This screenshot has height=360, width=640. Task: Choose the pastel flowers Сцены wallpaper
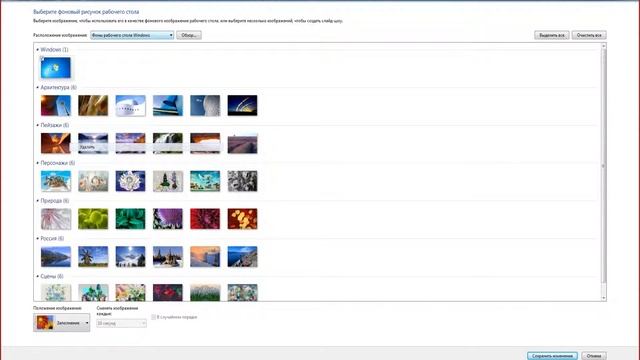131,292
